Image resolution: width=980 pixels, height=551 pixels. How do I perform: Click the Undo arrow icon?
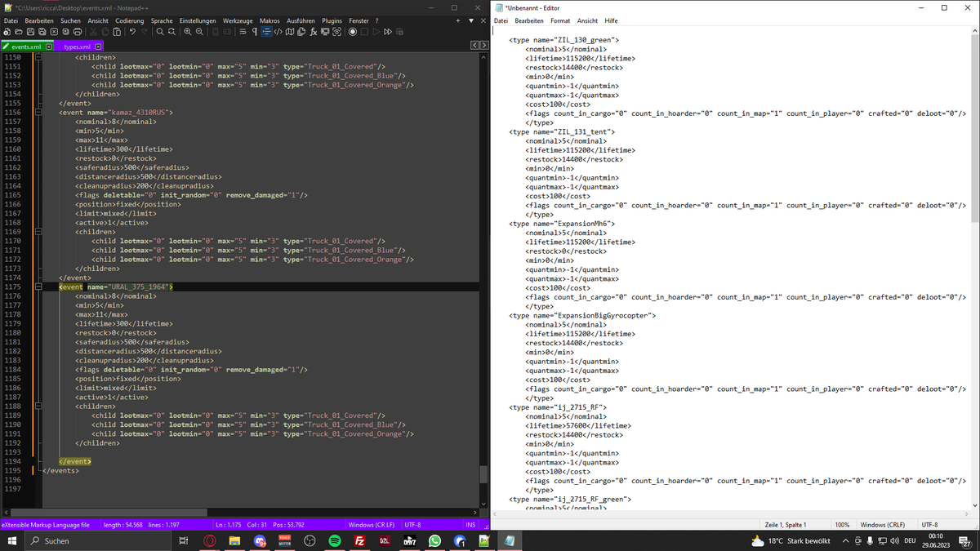[132, 32]
